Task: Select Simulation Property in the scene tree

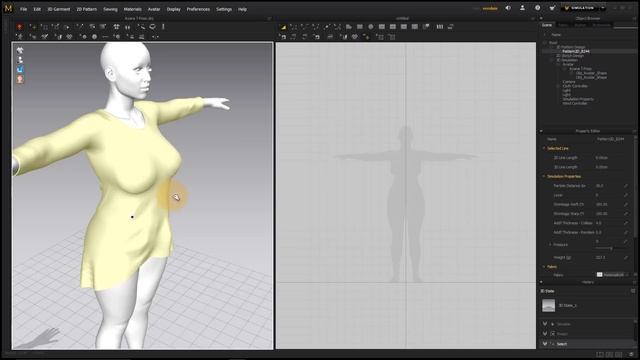Action: (x=578, y=99)
